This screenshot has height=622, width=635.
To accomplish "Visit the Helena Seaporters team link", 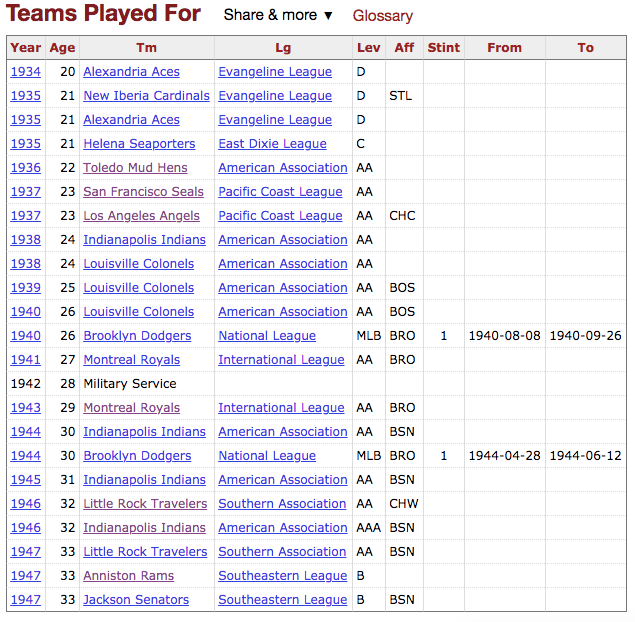I will point(139,144).
